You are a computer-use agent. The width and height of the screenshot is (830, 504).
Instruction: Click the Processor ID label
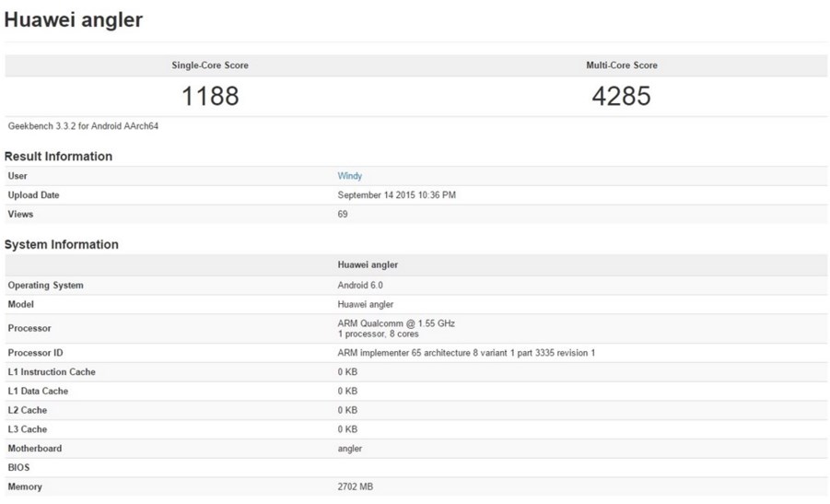click(35, 353)
